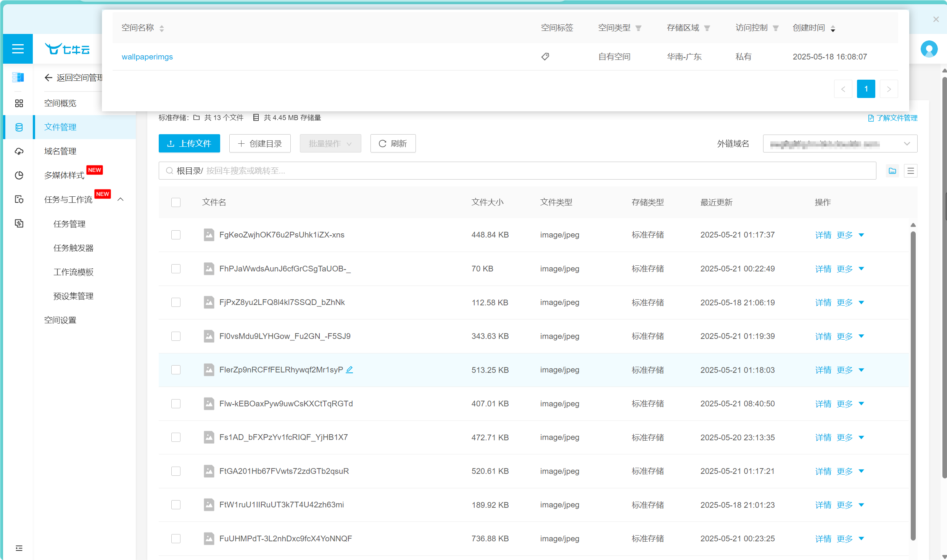Switch to folder view icon

click(x=892, y=171)
